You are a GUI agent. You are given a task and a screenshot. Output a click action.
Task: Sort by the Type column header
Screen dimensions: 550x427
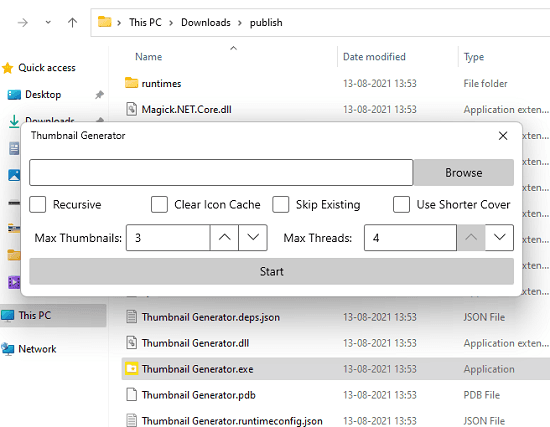point(474,57)
